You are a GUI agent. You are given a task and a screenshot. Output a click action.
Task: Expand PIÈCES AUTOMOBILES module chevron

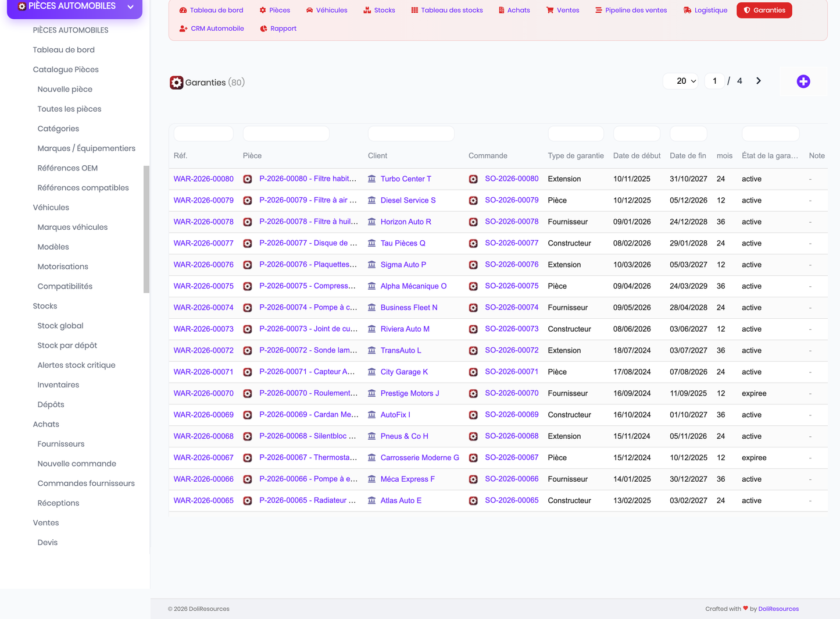(x=130, y=6)
